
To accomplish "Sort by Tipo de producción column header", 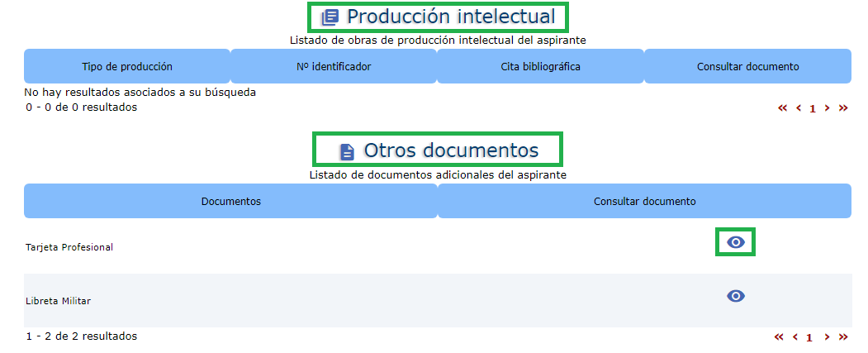I will pos(127,66).
